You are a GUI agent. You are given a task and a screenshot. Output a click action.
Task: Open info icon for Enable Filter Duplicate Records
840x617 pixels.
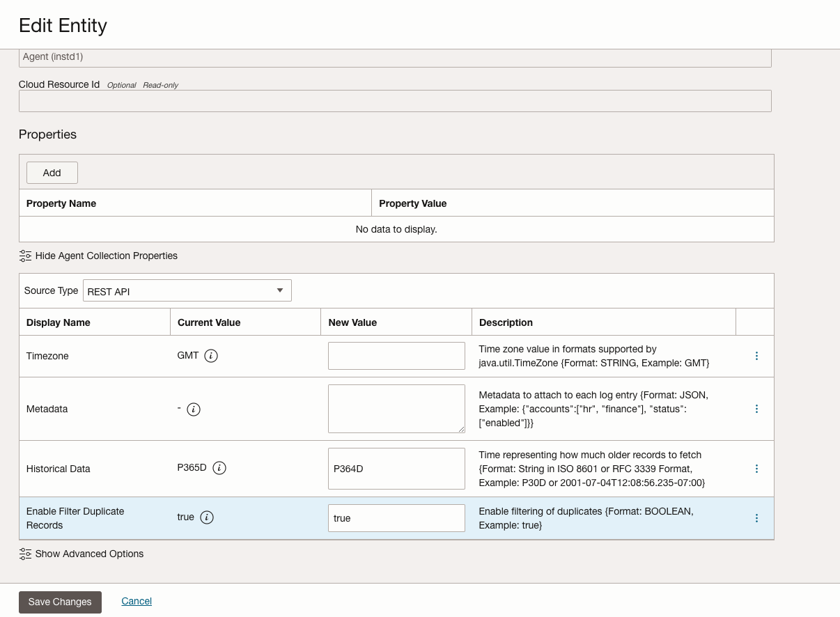click(208, 517)
